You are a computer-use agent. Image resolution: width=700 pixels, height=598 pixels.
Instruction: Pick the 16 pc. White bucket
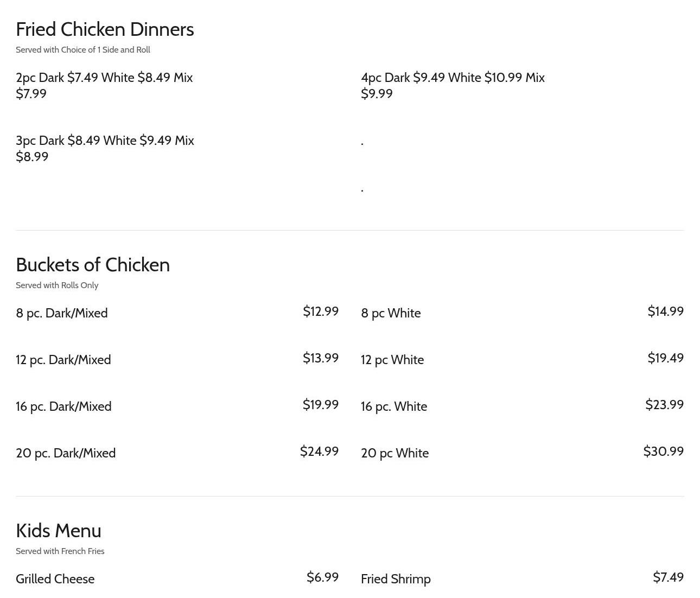click(394, 406)
